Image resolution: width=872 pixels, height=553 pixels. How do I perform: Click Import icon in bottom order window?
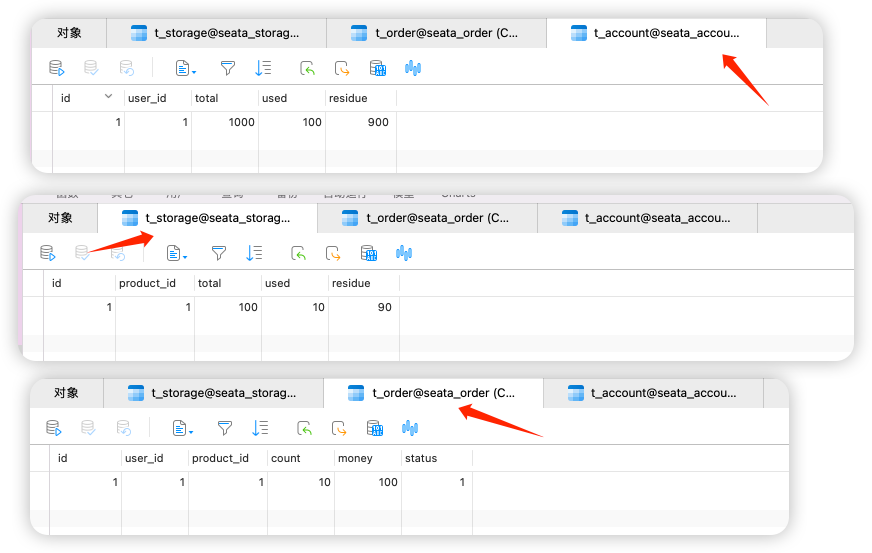click(x=304, y=428)
